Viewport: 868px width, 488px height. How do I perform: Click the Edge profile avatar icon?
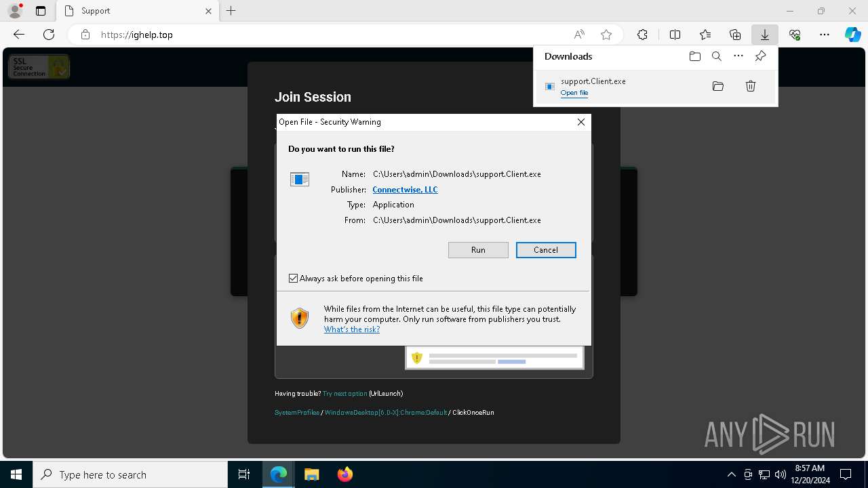15,11
